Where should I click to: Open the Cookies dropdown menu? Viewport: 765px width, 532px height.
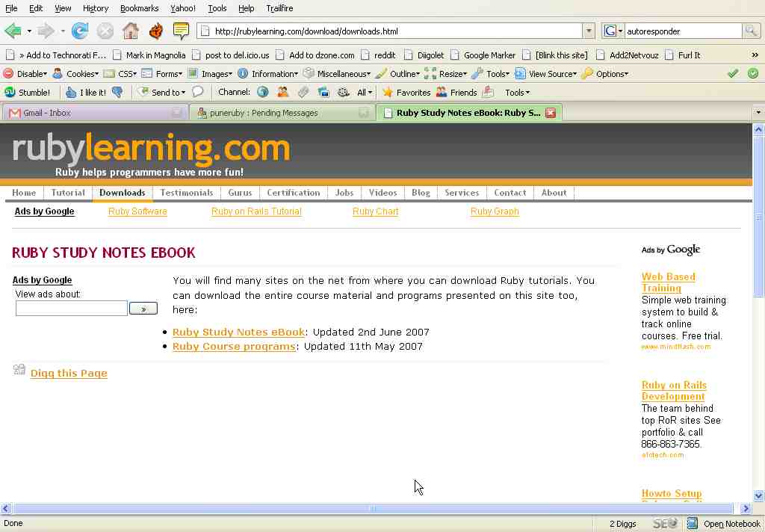click(76, 74)
